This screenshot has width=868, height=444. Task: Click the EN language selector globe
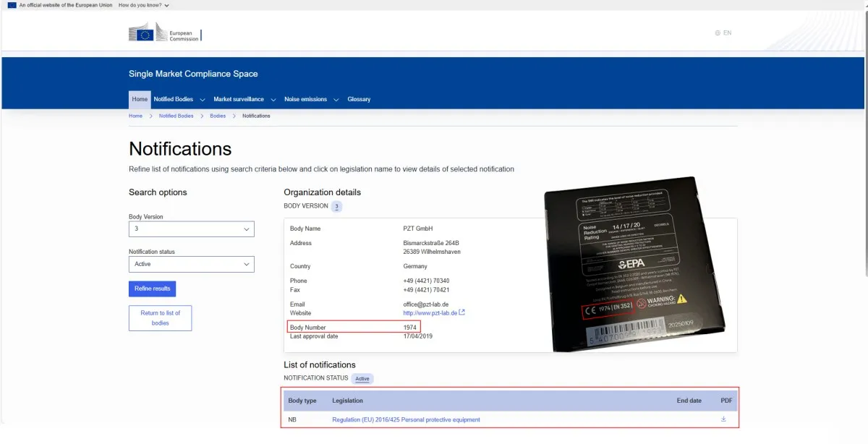click(718, 33)
